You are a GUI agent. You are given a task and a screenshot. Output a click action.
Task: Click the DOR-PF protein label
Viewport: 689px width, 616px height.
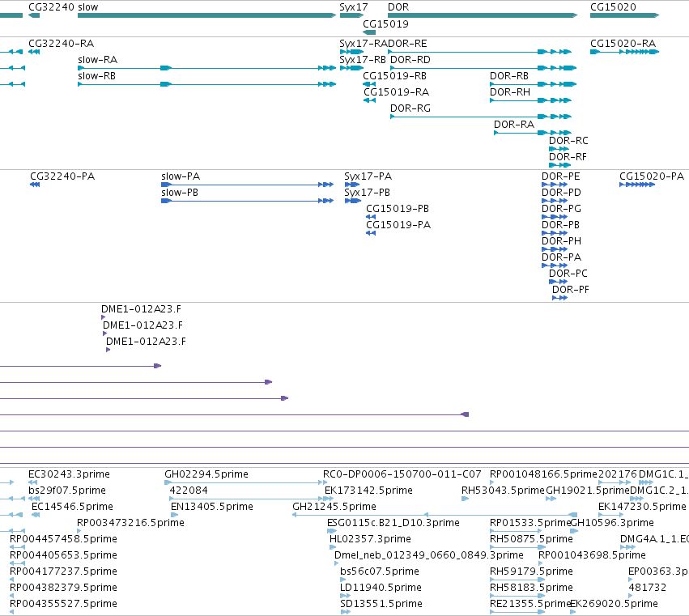[x=571, y=290]
